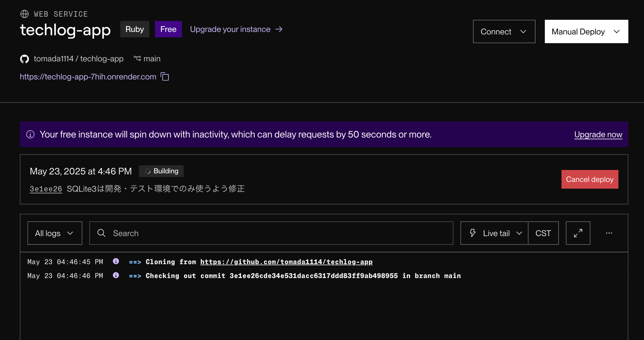The image size is (644, 340).
Task: Open commit 3e1ee26 link
Action: coord(46,189)
